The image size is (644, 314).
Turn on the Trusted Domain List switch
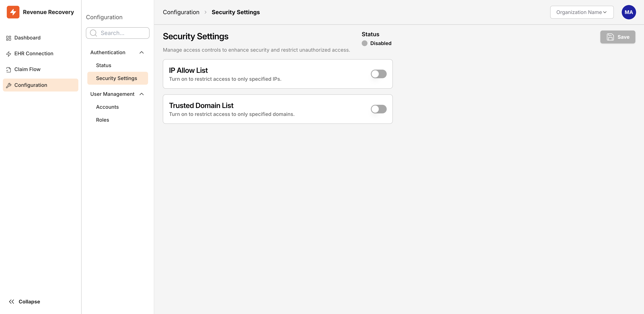click(378, 109)
